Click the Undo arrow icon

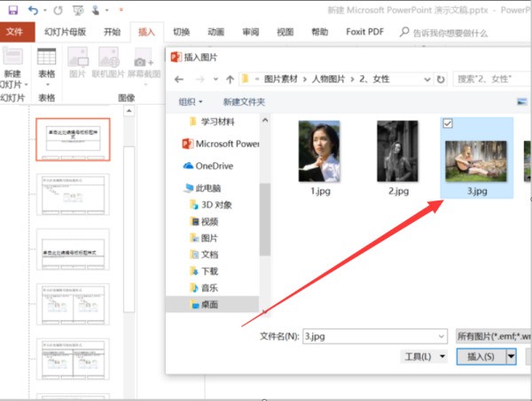click(x=34, y=11)
